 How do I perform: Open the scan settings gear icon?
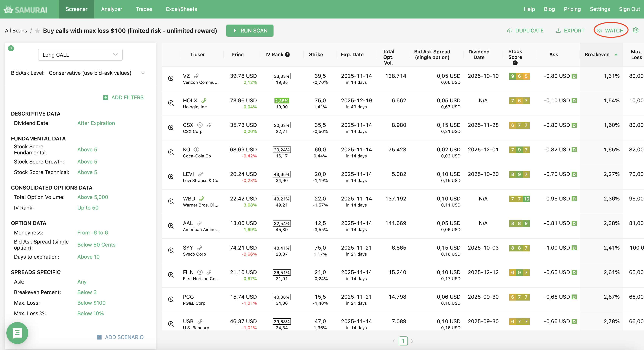point(636,31)
